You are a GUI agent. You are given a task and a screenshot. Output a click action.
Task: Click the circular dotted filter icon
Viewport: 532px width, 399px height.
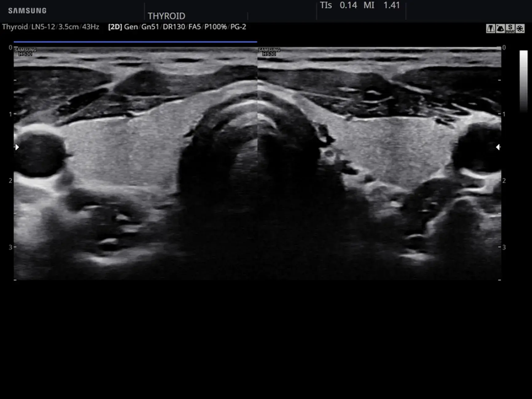click(520, 29)
